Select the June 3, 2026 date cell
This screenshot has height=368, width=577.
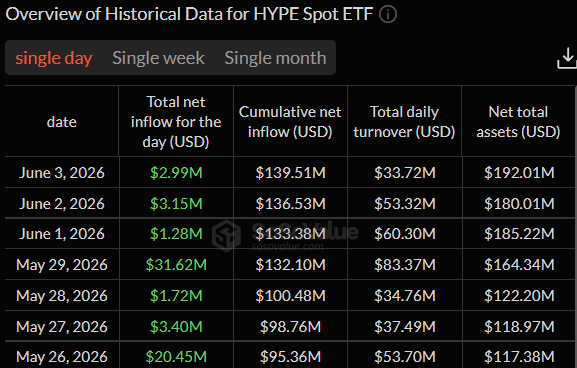pyautogui.click(x=62, y=173)
